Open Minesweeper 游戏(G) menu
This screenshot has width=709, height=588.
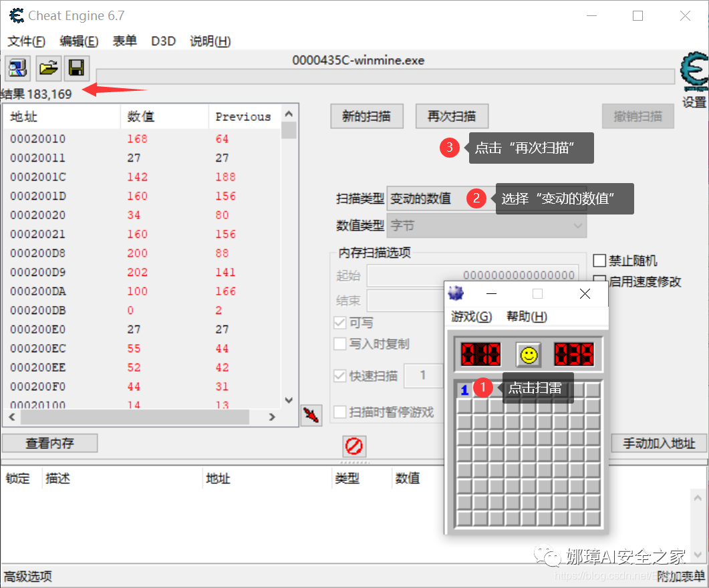pyautogui.click(x=471, y=316)
